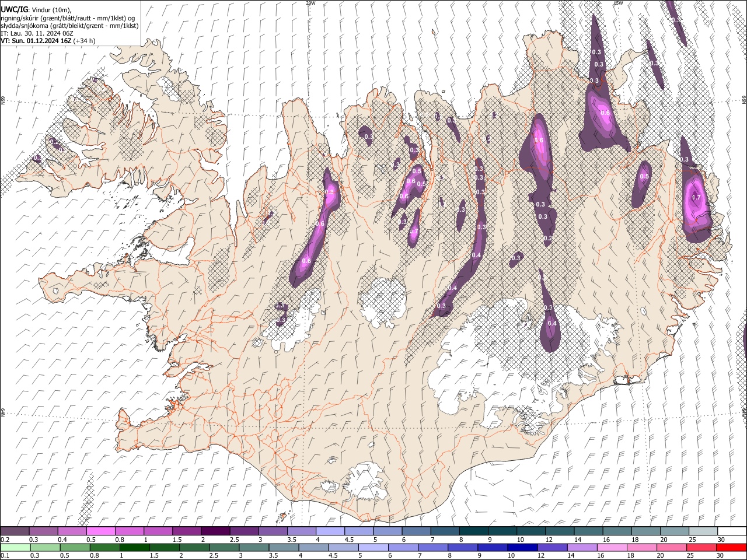747x560 pixels.
Task: Pick upper legend swatch between 10 and 12
Action: 530,531
